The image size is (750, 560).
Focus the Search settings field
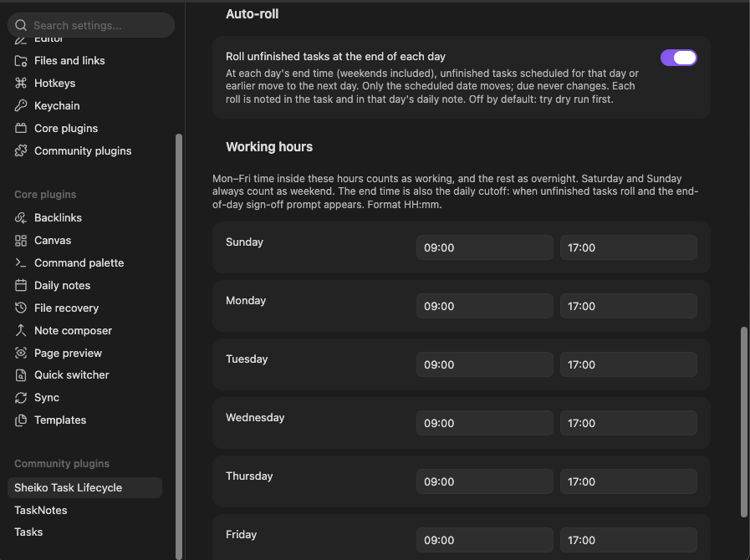pyautogui.click(x=91, y=25)
